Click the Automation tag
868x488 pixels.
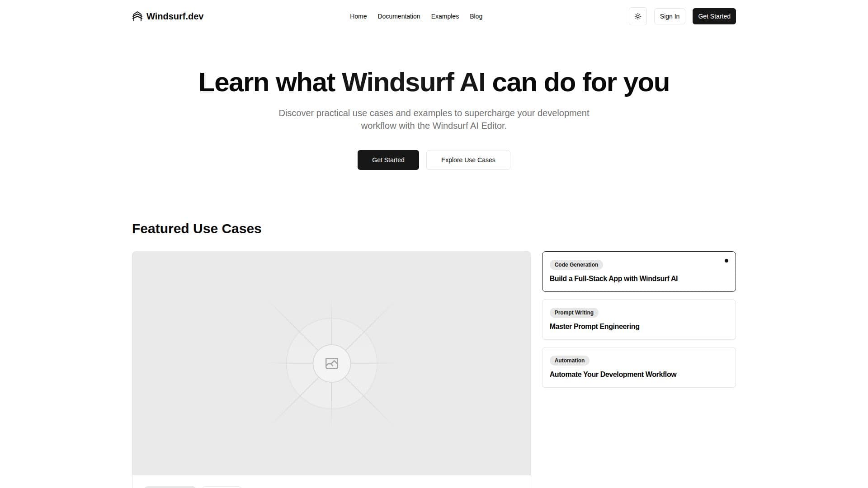point(570,361)
